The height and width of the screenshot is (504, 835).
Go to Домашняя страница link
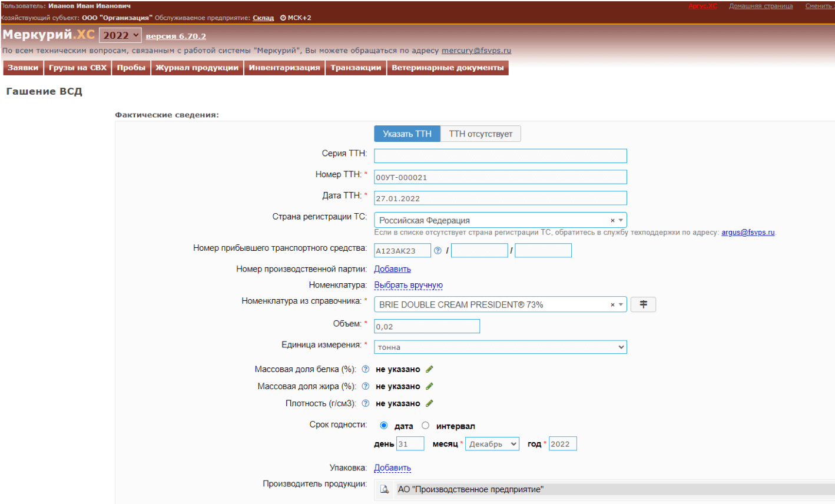[761, 6]
